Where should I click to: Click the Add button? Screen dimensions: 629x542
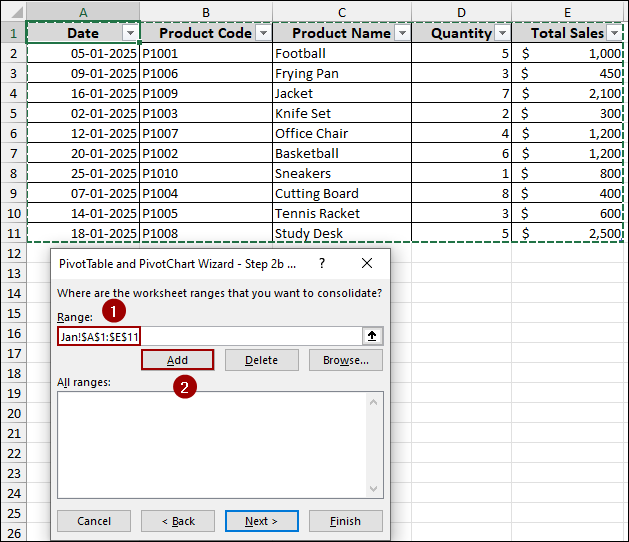[x=177, y=360]
